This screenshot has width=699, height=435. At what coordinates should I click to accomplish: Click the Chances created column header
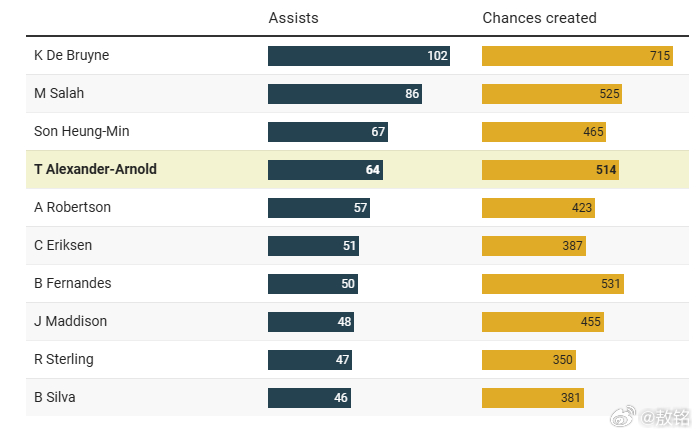(539, 18)
